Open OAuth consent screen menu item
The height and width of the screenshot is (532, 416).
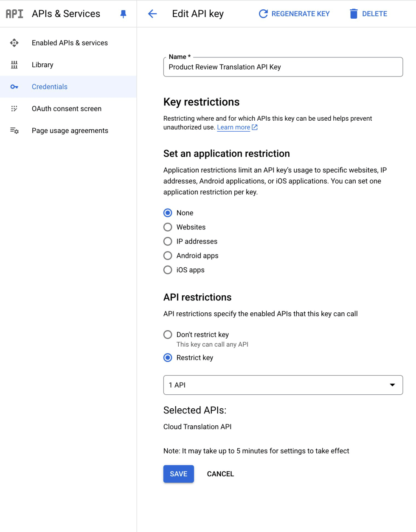pos(67,109)
